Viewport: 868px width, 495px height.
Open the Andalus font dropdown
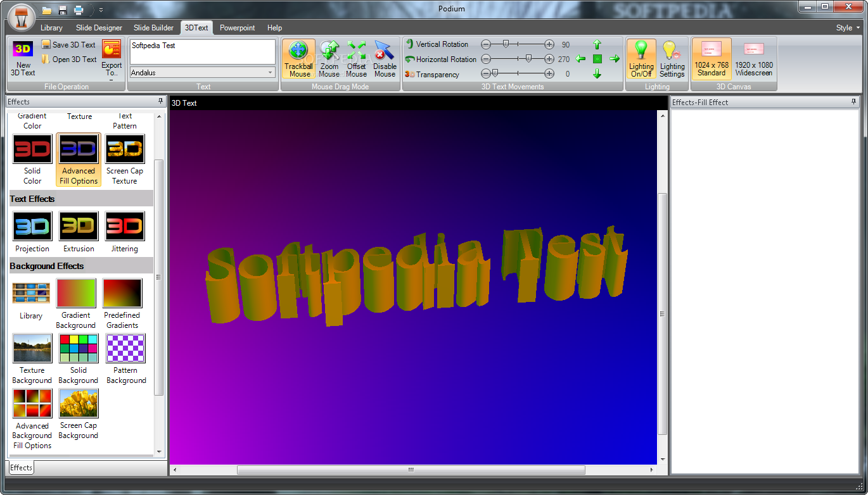[x=270, y=73]
